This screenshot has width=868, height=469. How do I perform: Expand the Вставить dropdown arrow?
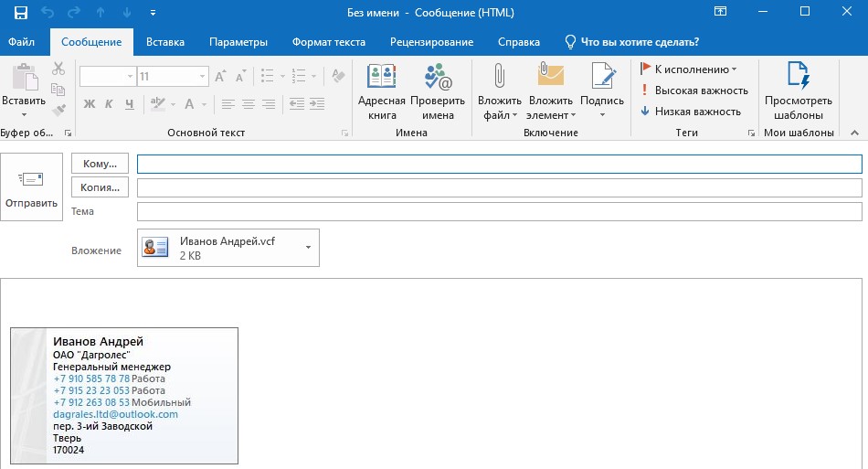pyautogui.click(x=24, y=114)
